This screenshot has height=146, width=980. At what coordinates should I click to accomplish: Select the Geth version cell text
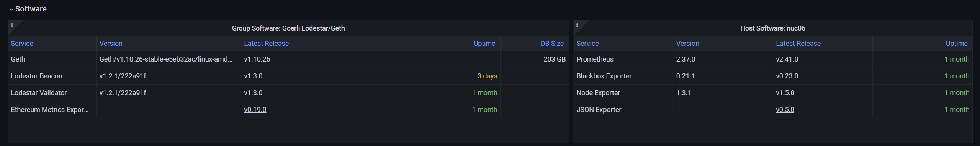pos(166,59)
